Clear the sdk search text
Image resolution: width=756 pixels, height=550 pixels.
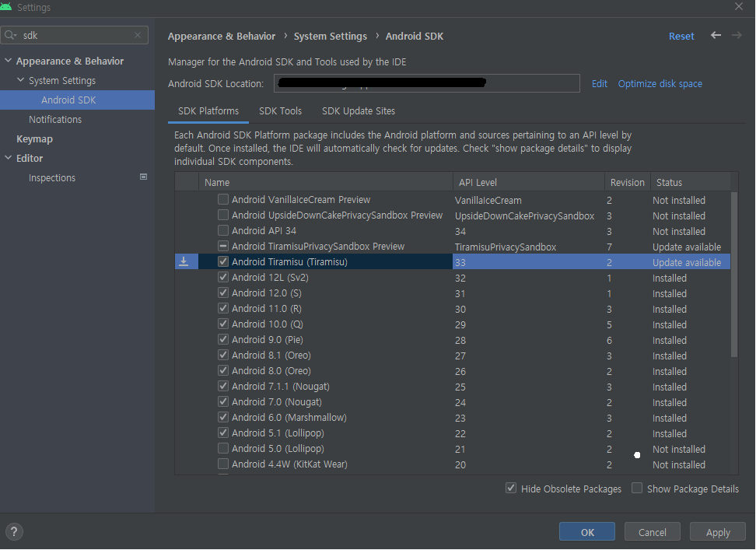(x=138, y=35)
